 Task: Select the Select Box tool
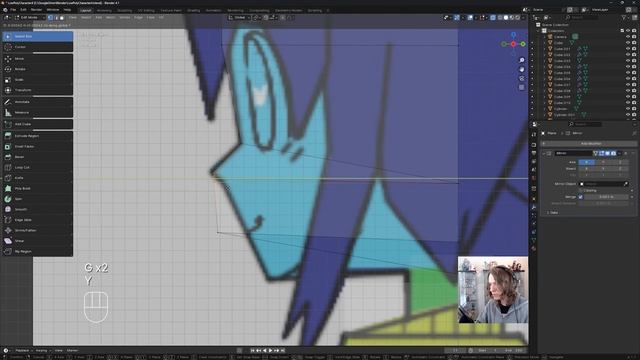(x=38, y=36)
